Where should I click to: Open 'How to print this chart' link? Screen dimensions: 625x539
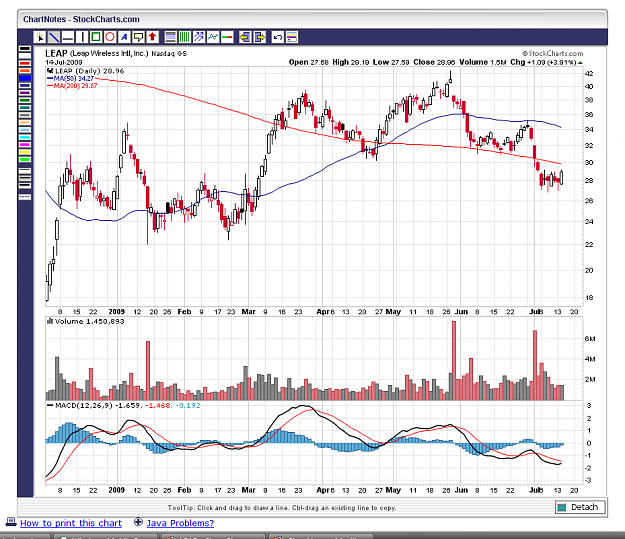pyautogui.click(x=71, y=523)
